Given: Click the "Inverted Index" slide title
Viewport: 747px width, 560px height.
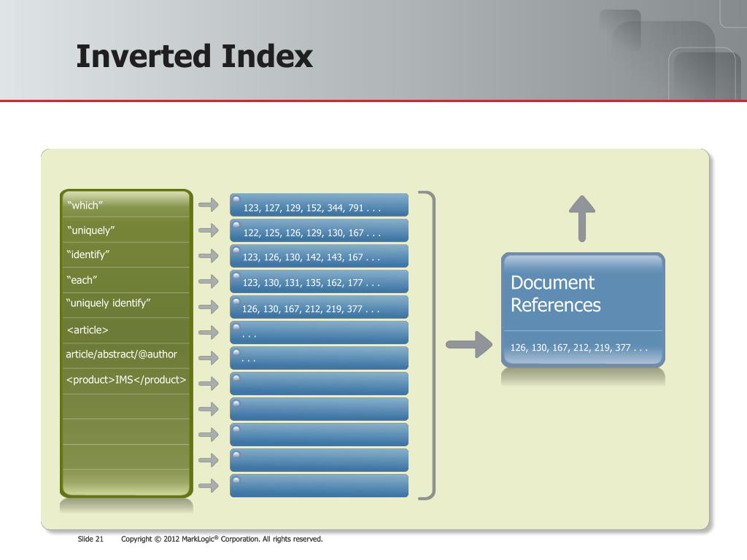Looking at the screenshot, I should coord(194,57).
